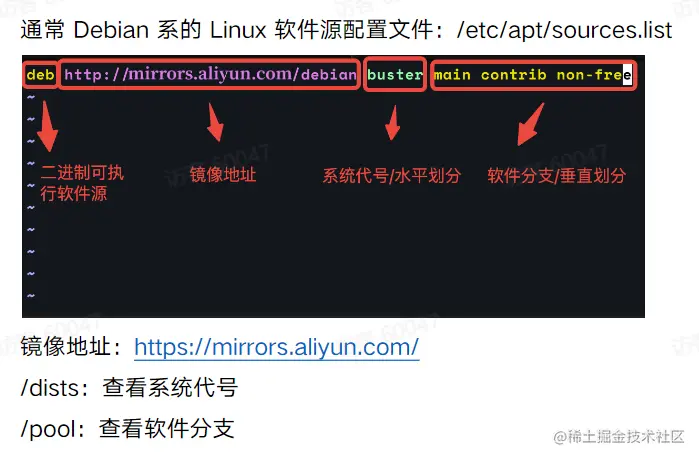Click the '/pool：查看软件分支' line
Viewport: 699px width, 459px height.
[x=127, y=429]
